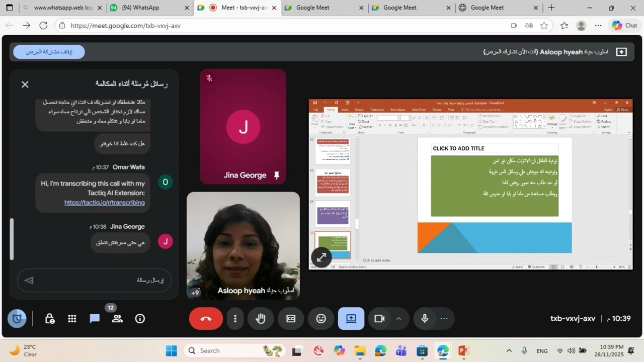Viewport: 644px width, 362px height.
Task: Select Jina George's J avatar tile
Action: tap(243, 127)
